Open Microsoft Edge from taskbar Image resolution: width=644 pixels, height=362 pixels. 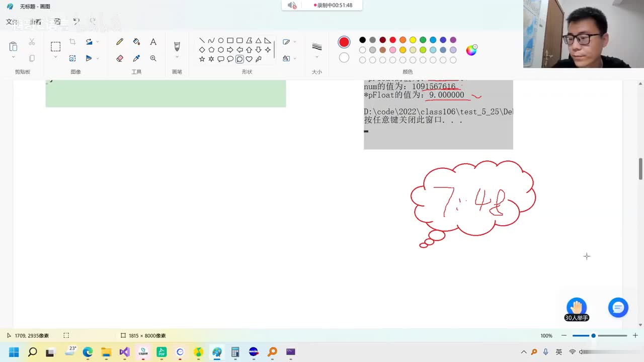tap(88, 352)
